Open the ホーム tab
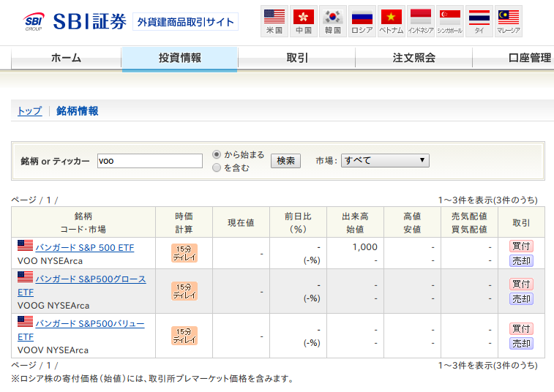Viewport: 554px width, 392px height. (x=66, y=58)
